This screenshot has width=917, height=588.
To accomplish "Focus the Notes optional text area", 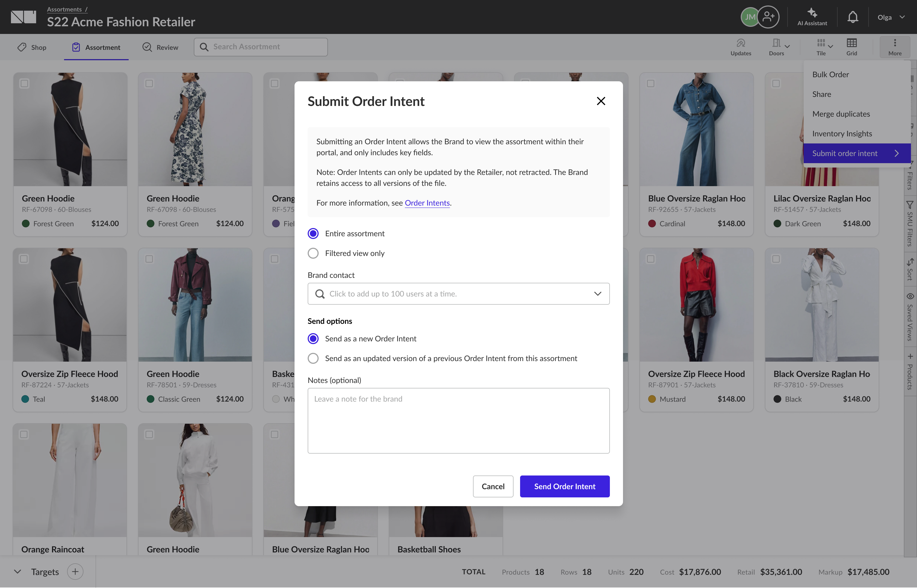I will 458,421.
